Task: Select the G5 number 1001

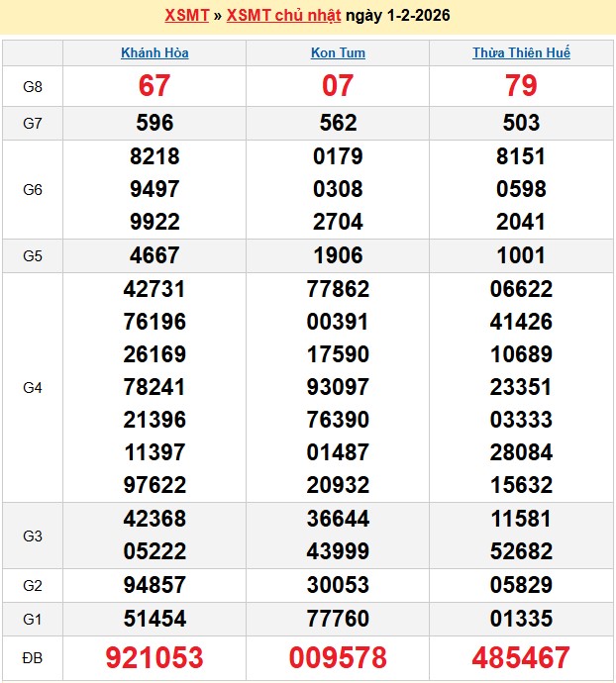Action: click(521, 255)
